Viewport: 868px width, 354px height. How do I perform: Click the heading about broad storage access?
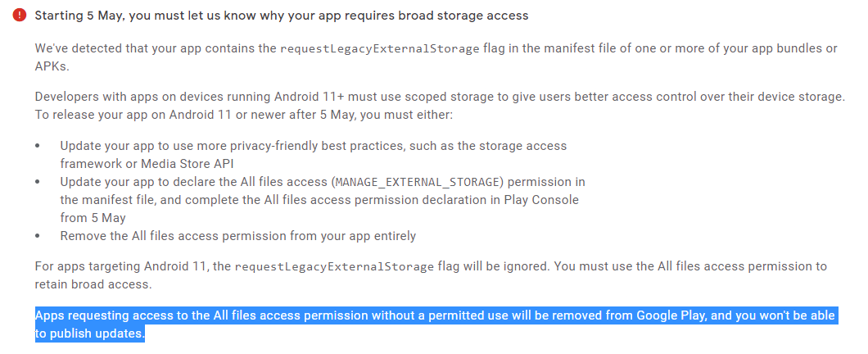281,16
